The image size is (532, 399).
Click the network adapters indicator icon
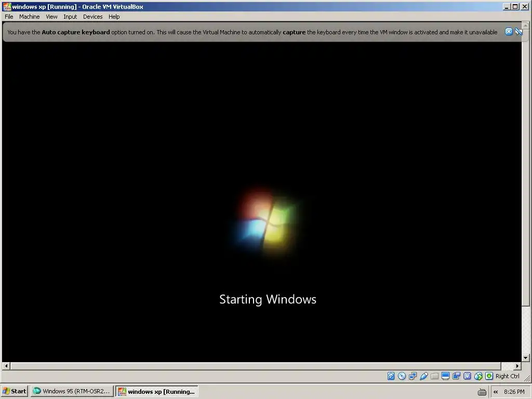413,376
